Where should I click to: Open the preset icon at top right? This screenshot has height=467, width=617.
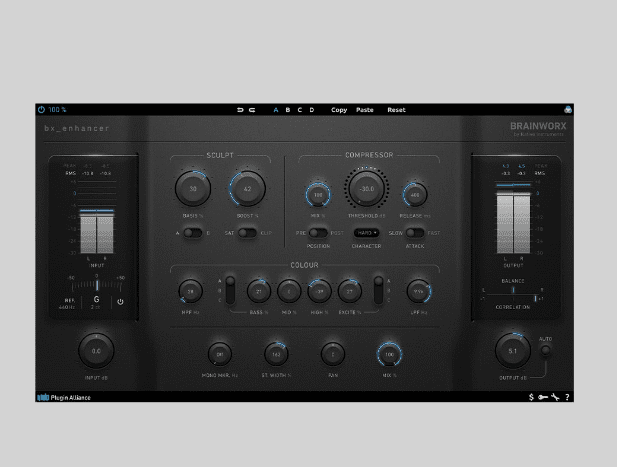[568, 110]
